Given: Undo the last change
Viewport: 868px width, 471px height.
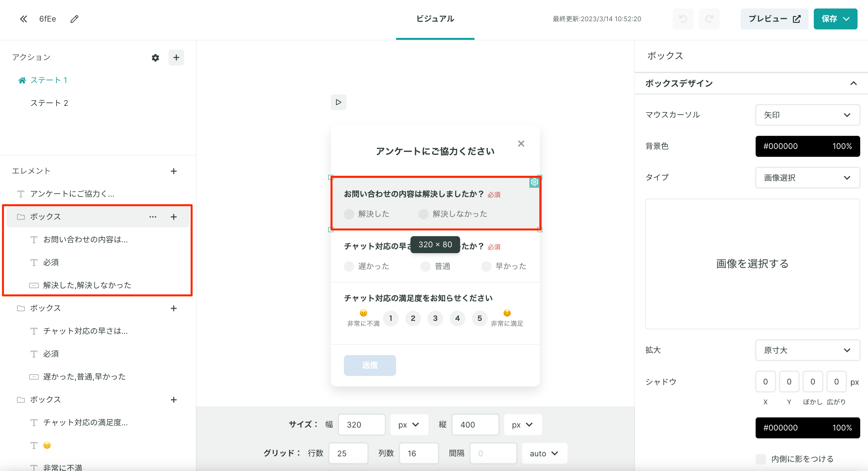Looking at the screenshot, I should coord(683,19).
